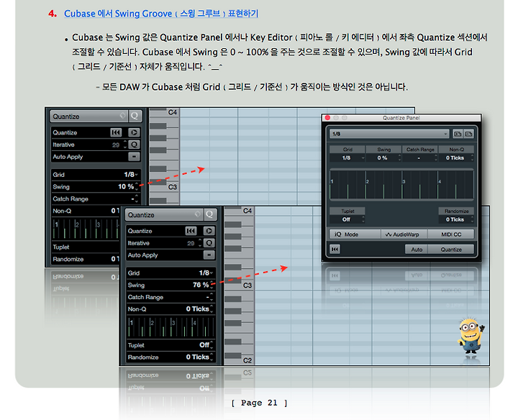The height and width of the screenshot is (420, 518).
Task: Close the Quantize Panel window
Action: 327,117
